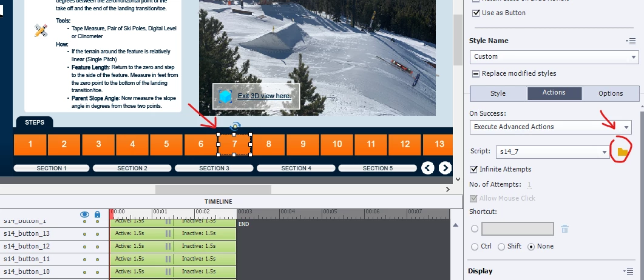Click 00:04 mark on timeline ruler

pyautogui.click(x=287, y=212)
